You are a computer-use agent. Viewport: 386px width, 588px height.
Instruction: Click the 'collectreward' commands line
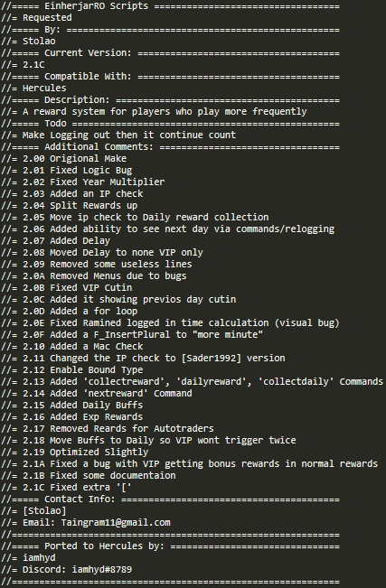point(193,382)
